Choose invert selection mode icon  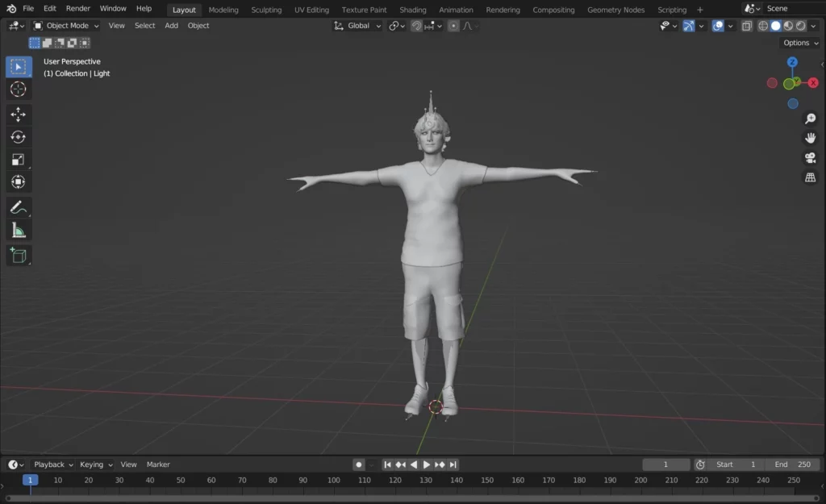[x=72, y=43]
